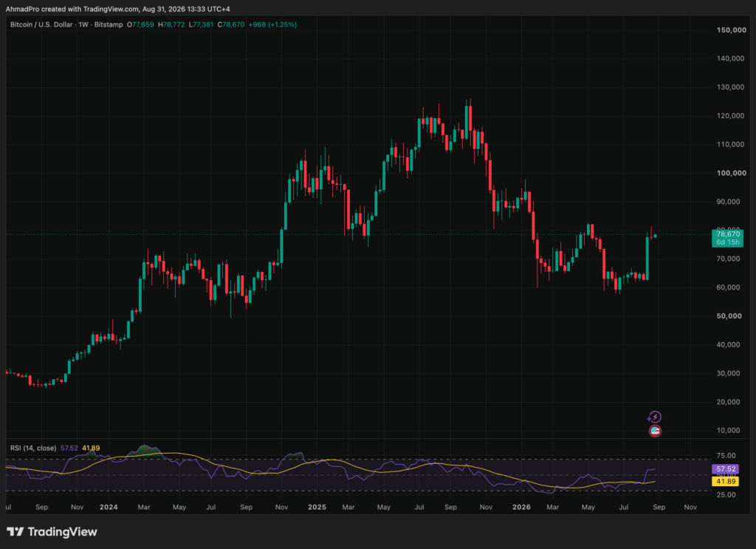The height and width of the screenshot is (549, 756).
Task: Click the purple lightning event icon
Action: pyautogui.click(x=655, y=417)
